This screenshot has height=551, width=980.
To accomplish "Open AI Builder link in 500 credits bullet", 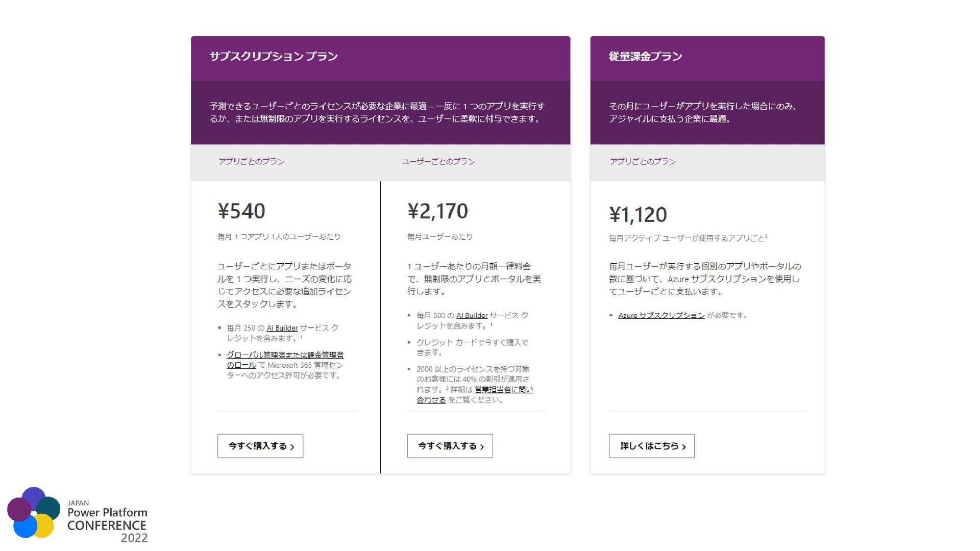I will coord(472,316).
